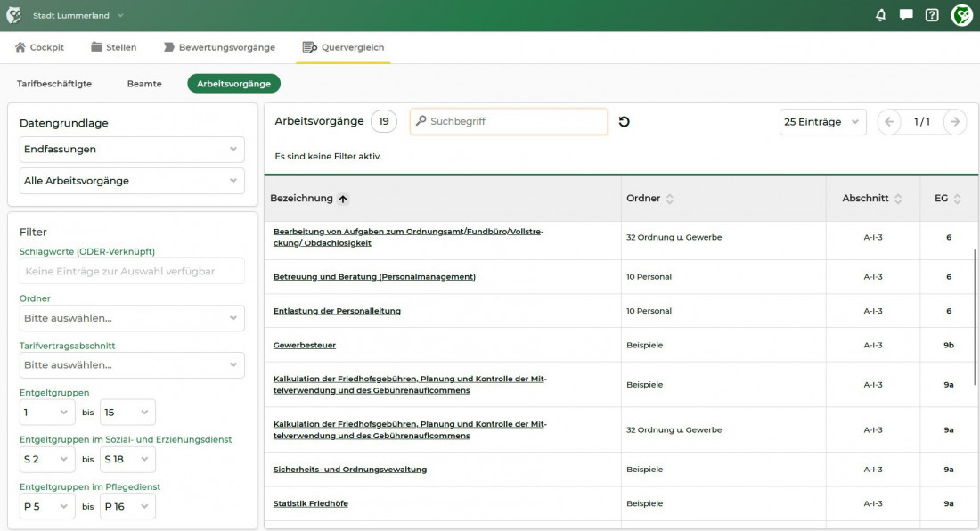
Task: Open the help question mark icon
Action: [932, 15]
